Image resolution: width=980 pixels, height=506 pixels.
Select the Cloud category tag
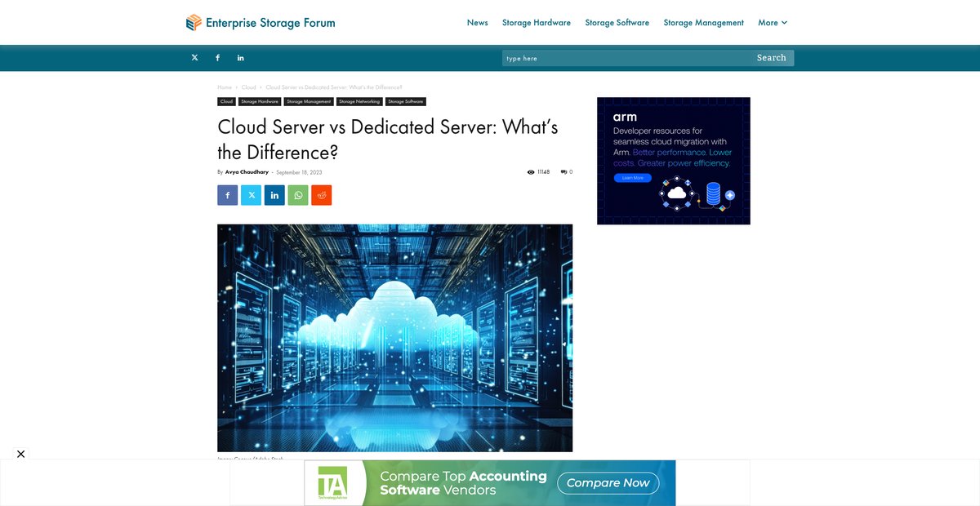click(x=226, y=102)
